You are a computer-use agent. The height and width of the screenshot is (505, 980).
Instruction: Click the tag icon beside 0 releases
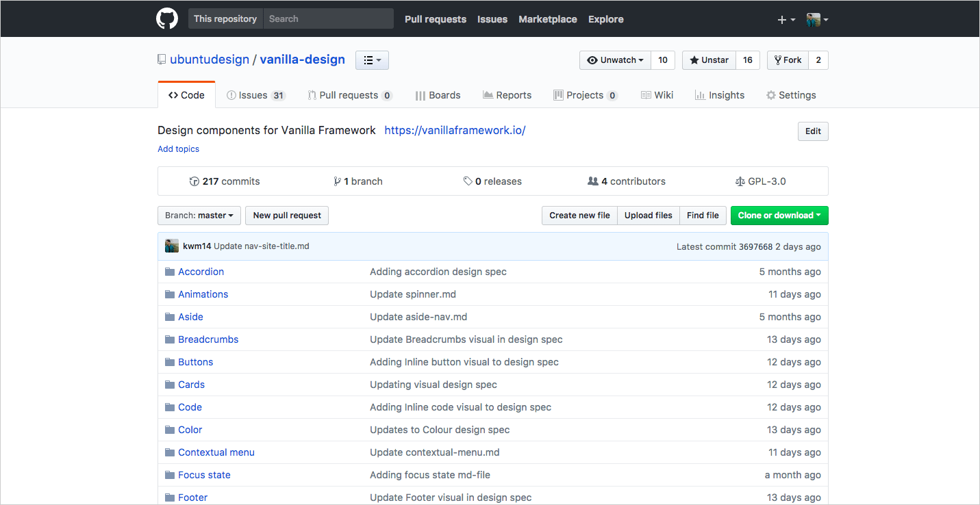[468, 181]
